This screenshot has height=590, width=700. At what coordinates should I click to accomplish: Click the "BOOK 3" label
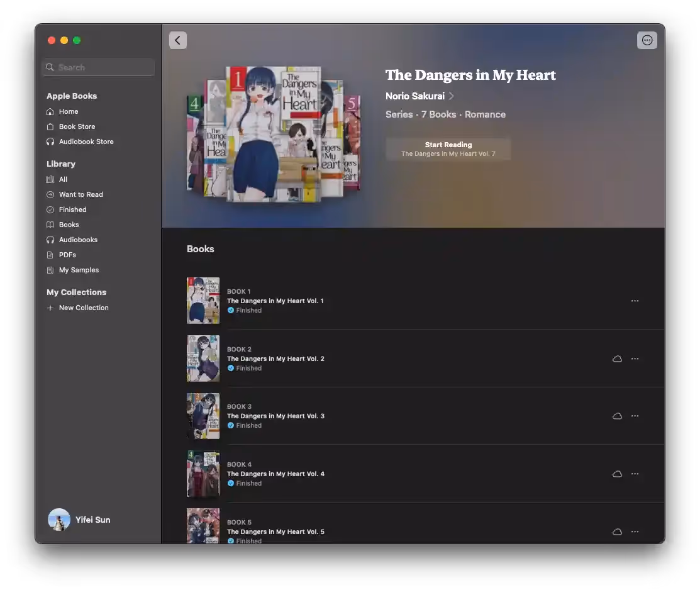coord(239,406)
